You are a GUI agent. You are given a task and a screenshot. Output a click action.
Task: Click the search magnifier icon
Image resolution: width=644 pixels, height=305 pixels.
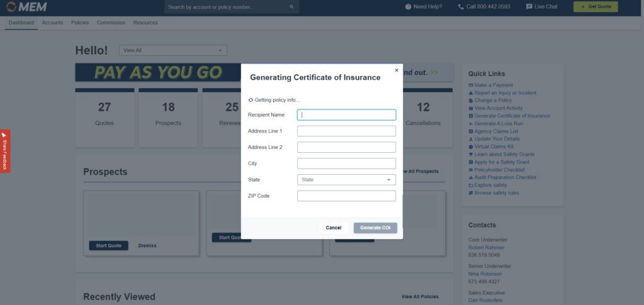click(x=292, y=7)
